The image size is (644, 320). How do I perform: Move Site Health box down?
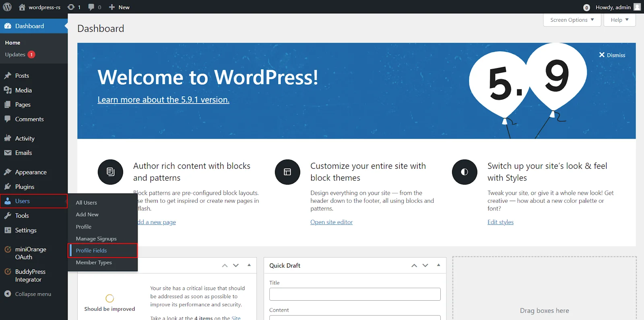click(x=236, y=266)
